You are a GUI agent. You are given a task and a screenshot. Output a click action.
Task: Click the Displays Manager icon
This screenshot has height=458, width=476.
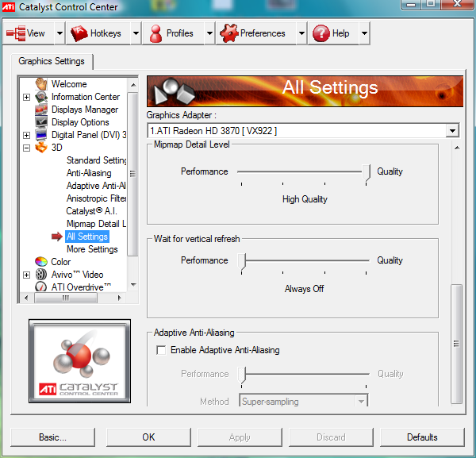tap(41, 110)
